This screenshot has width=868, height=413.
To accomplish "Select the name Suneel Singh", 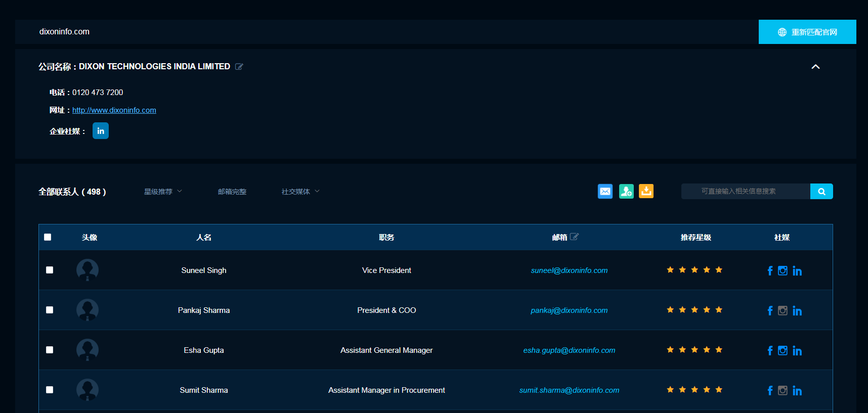I will [204, 270].
